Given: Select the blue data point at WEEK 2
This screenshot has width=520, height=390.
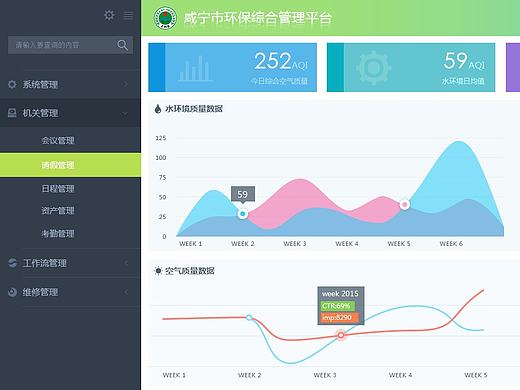Looking at the screenshot, I should [243, 214].
